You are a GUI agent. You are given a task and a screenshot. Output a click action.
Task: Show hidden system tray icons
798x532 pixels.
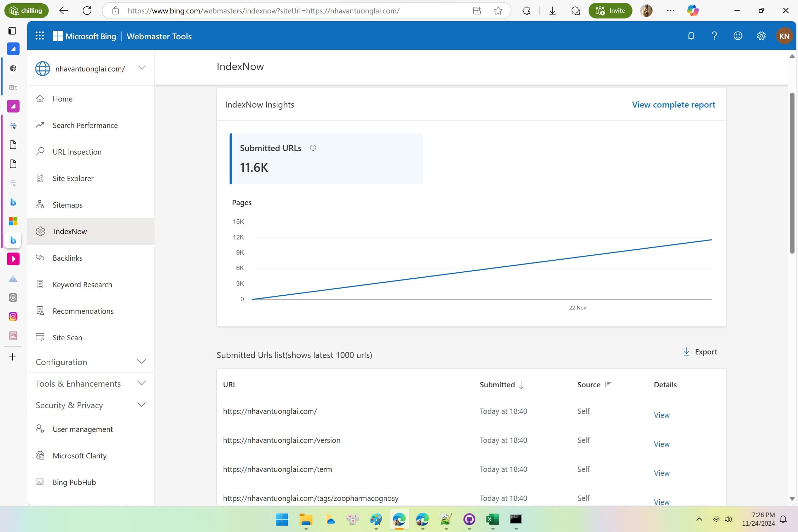[x=699, y=519]
